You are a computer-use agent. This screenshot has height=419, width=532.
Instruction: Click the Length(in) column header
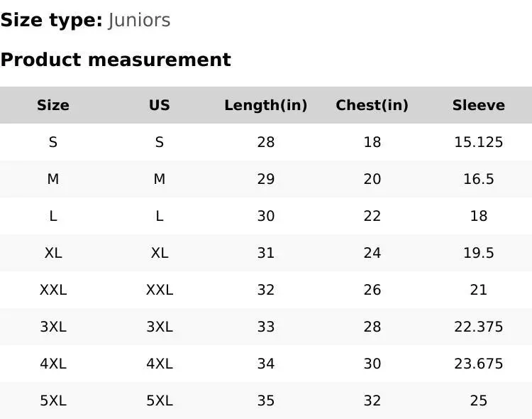point(266,105)
